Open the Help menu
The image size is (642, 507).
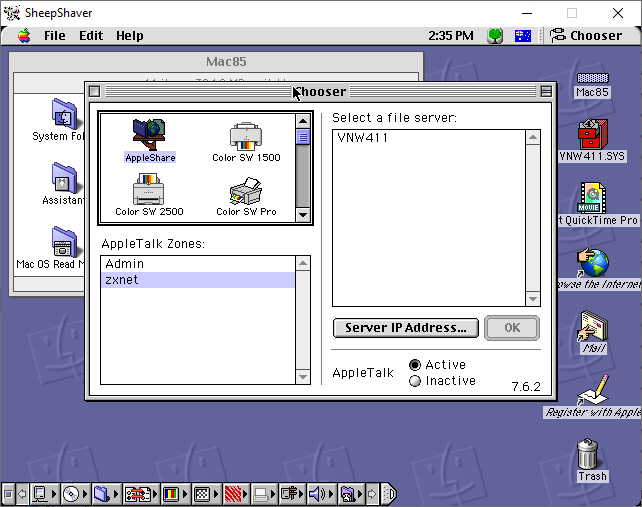coord(129,36)
